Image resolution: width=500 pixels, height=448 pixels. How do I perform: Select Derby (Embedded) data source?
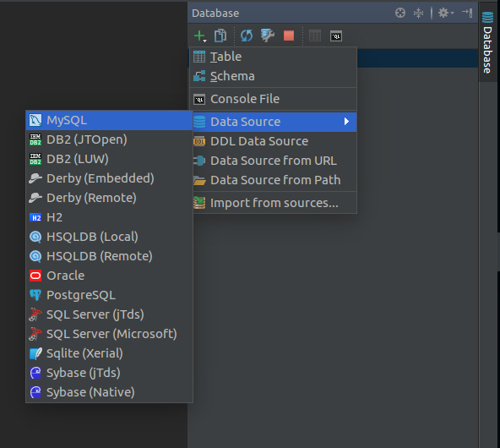click(110, 178)
